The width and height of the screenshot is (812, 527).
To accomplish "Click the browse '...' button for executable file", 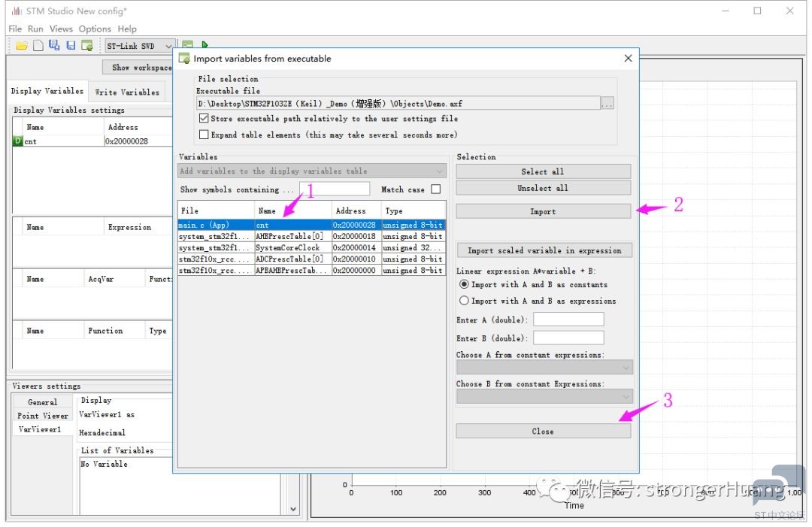I will [608, 103].
